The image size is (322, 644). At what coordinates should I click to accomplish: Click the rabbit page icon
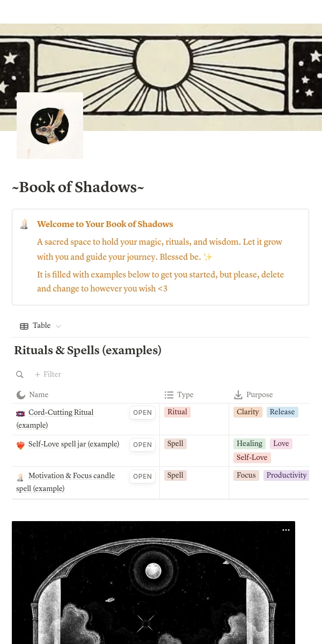click(x=50, y=126)
